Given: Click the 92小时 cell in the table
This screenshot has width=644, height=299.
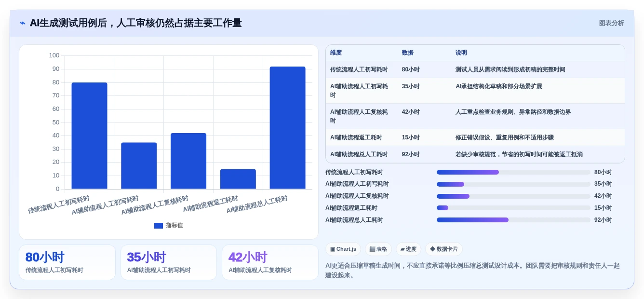Looking at the screenshot, I should (x=411, y=154).
